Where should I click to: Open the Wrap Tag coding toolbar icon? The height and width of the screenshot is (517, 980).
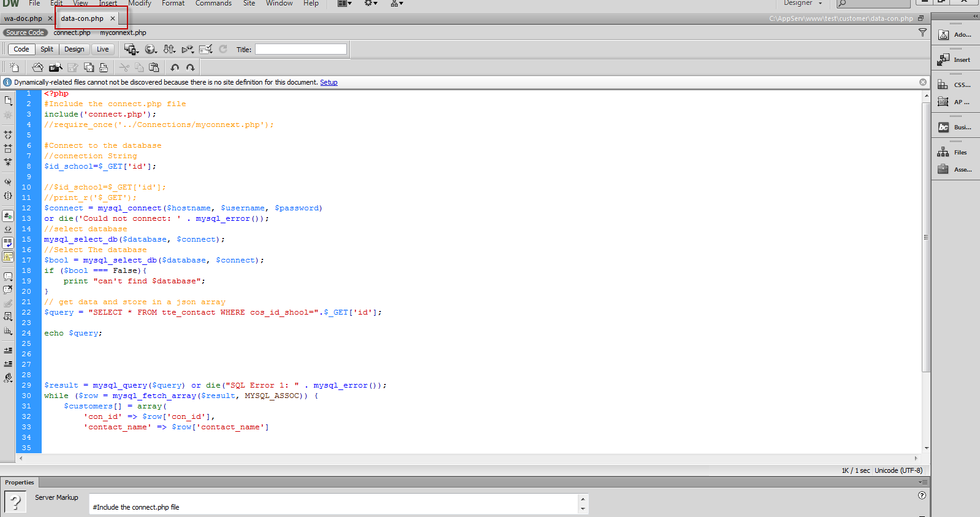[8, 304]
